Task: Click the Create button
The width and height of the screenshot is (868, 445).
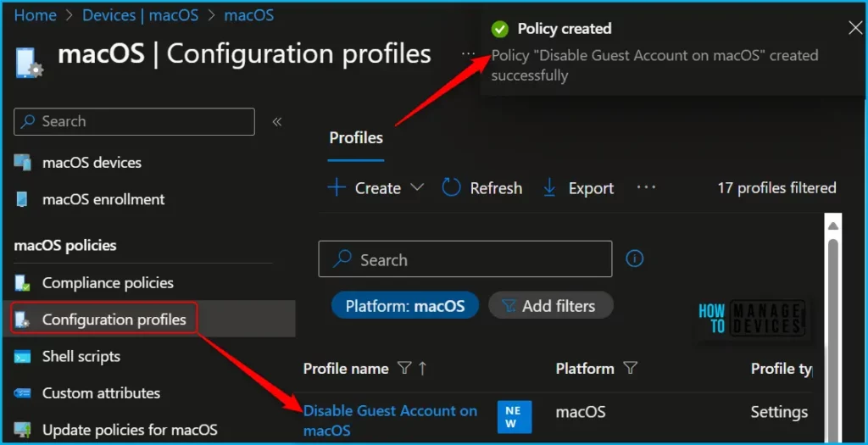Action: click(364, 188)
